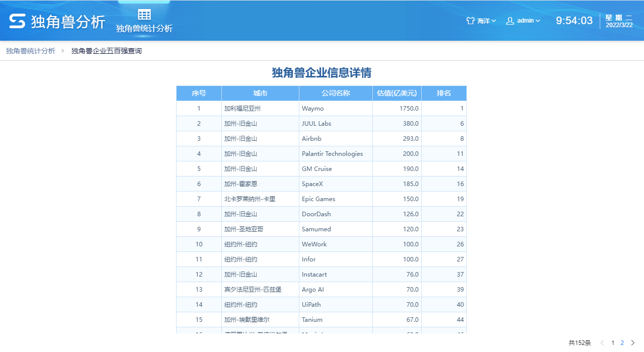Click the admin user avatar icon
This screenshot has height=352, width=644.
point(510,21)
